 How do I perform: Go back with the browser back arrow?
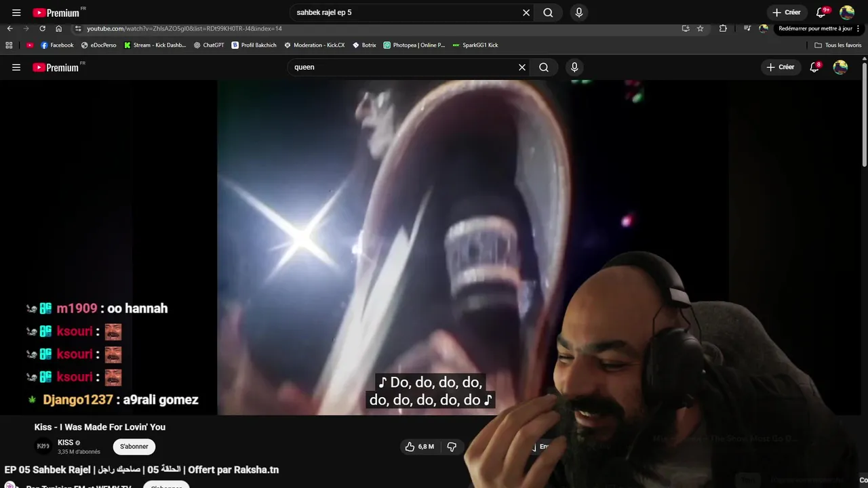tap(9, 28)
